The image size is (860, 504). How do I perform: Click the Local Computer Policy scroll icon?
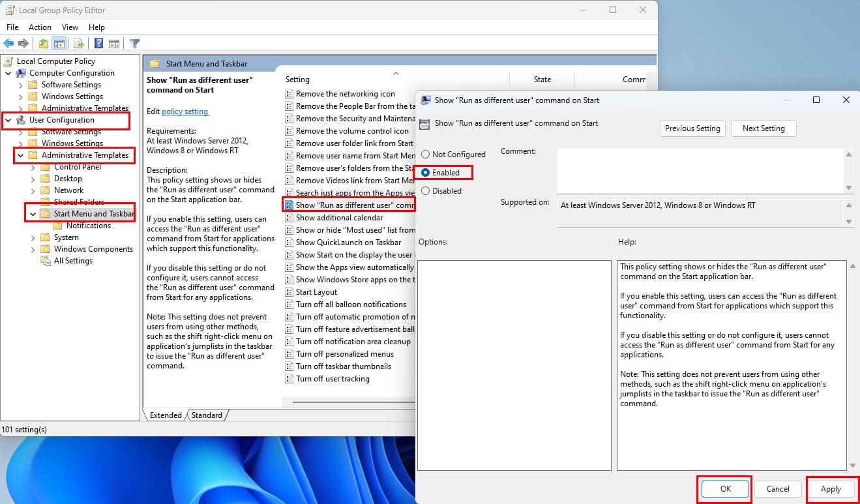(8, 61)
